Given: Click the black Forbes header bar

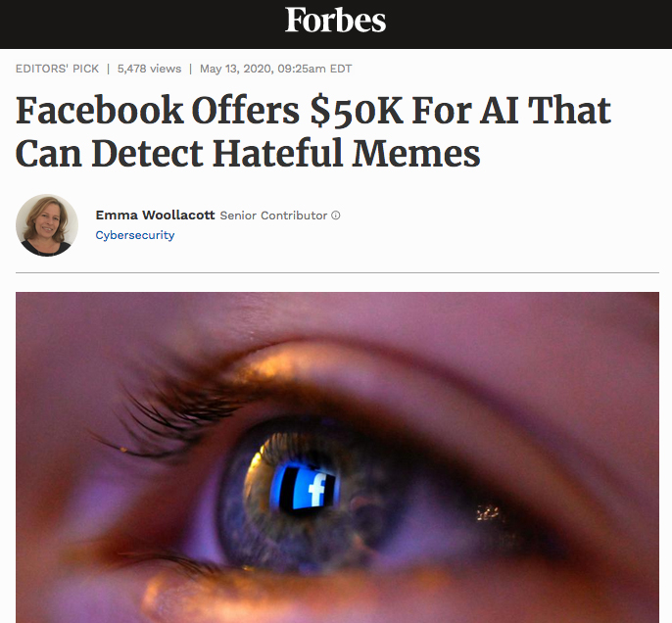Looking at the screenshot, I should (336, 24).
